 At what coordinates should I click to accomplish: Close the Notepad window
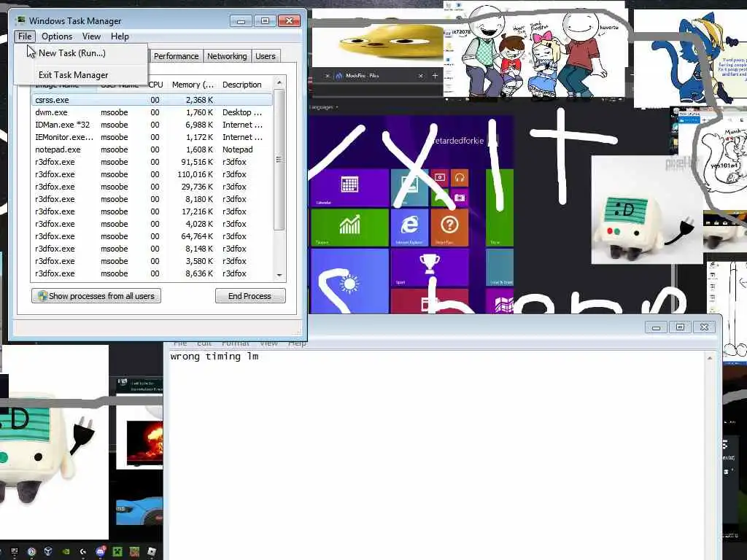coord(704,327)
